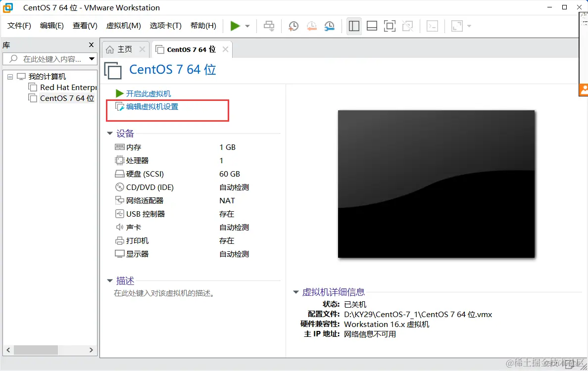
Task: Collapse the 虚拟机详细信息 section
Action: coord(295,292)
